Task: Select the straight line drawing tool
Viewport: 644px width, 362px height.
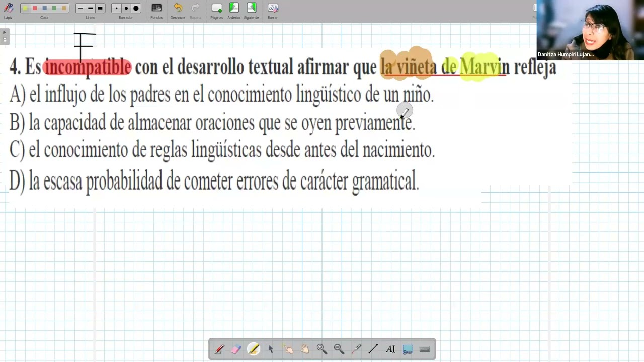Action: (x=373, y=349)
